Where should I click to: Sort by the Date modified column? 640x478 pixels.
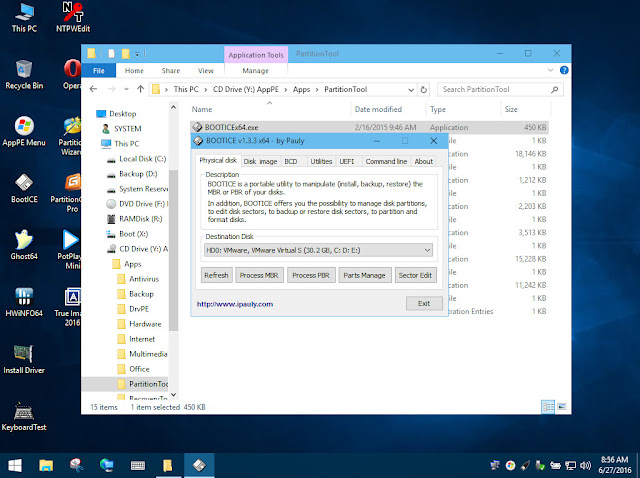378,109
